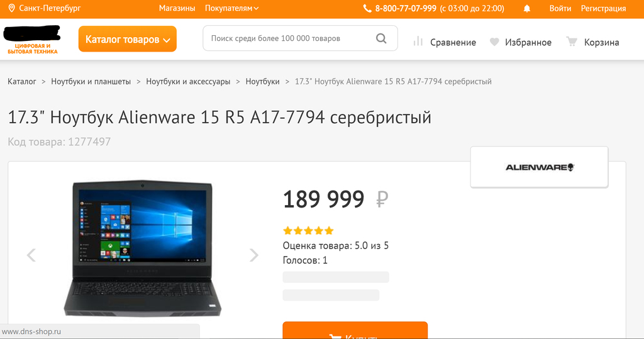644x339 pixels.
Task: Show previous product image arrow
Action: pos(31,255)
